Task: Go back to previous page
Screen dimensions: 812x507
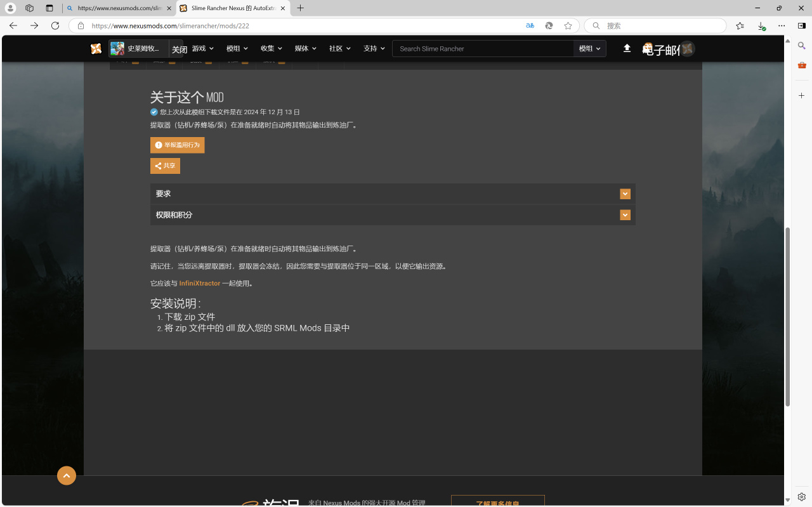Action: [x=13, y=25]
